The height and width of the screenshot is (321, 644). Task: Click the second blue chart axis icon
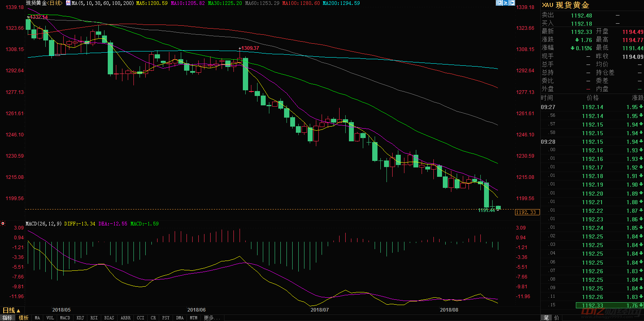(x=505, y=3)
